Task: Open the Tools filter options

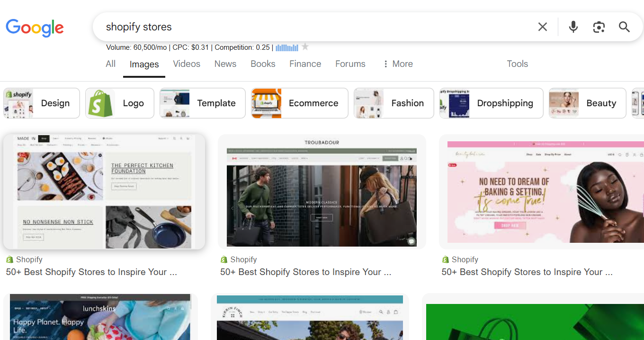Action: [517, 64]
